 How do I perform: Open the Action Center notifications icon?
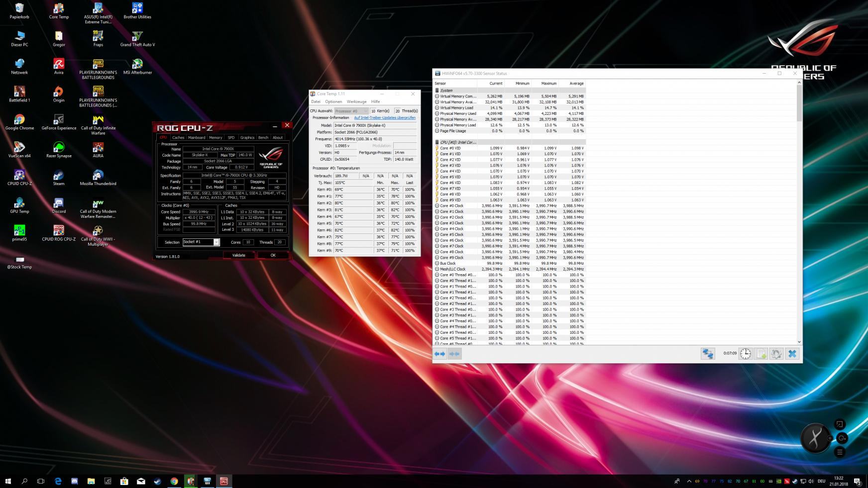coord(857,481)
